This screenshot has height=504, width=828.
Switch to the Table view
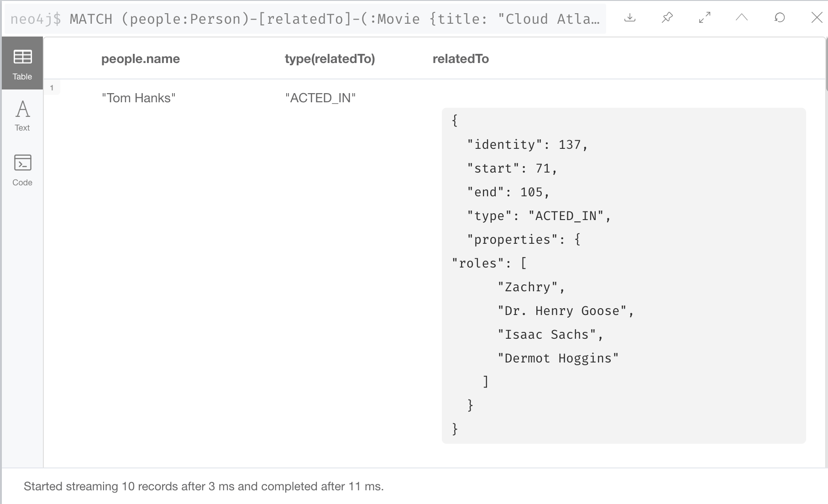click(22, 64)
